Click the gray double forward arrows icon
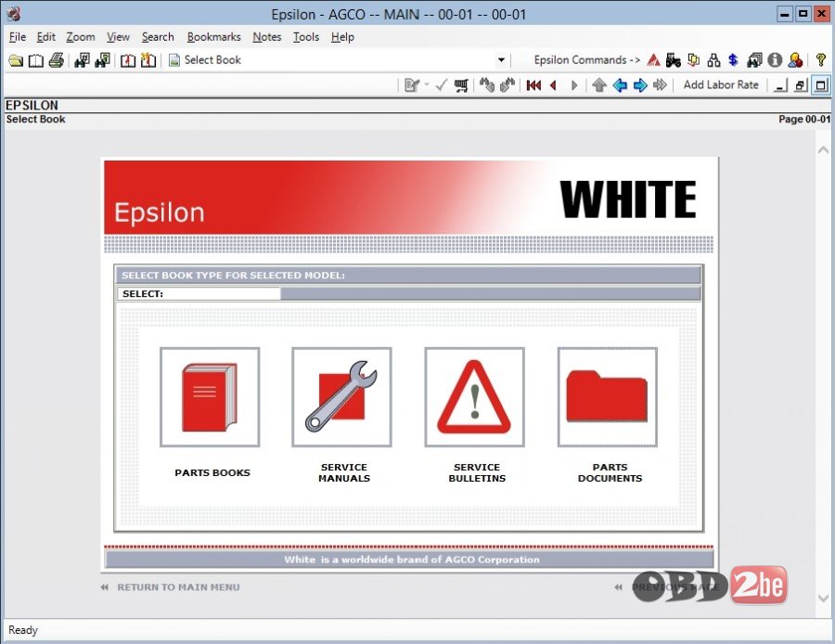 660,85
